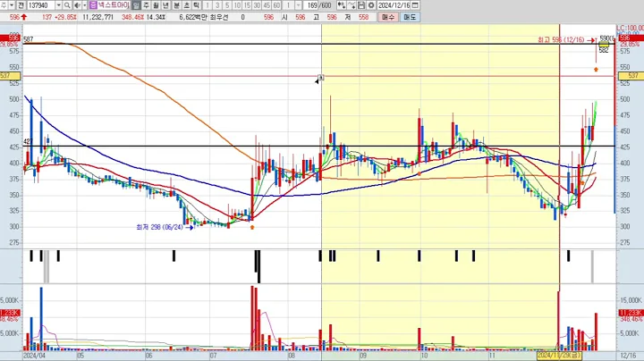Click the 582 price tag near the latest candle
The image size is (644, 361).
pos(604,50)
